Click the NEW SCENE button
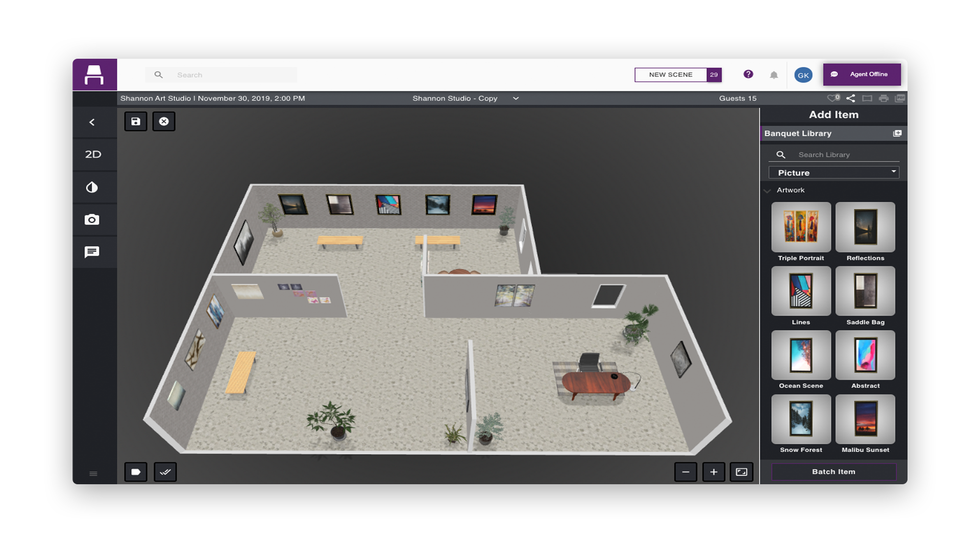Screen dimensions: 980x544 671,75
